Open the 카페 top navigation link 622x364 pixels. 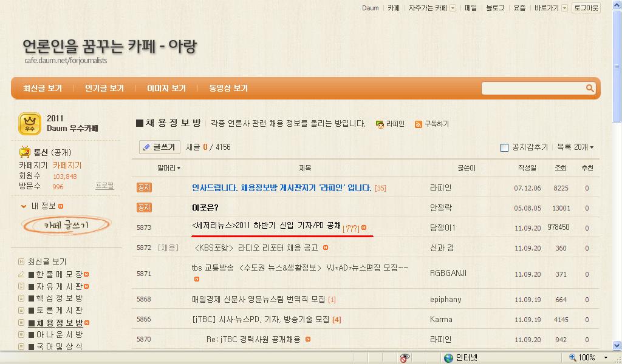click(394, 8)
